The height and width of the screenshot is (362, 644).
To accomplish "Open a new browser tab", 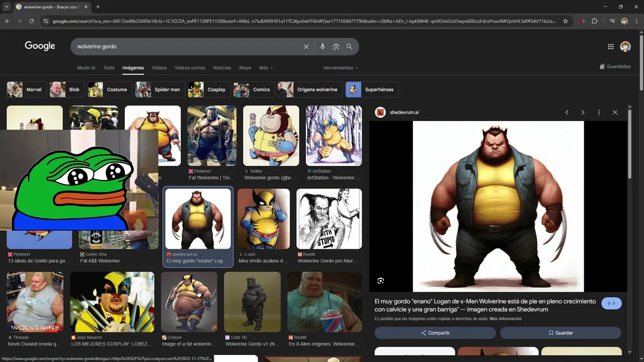I will click(x=98, y=7).
